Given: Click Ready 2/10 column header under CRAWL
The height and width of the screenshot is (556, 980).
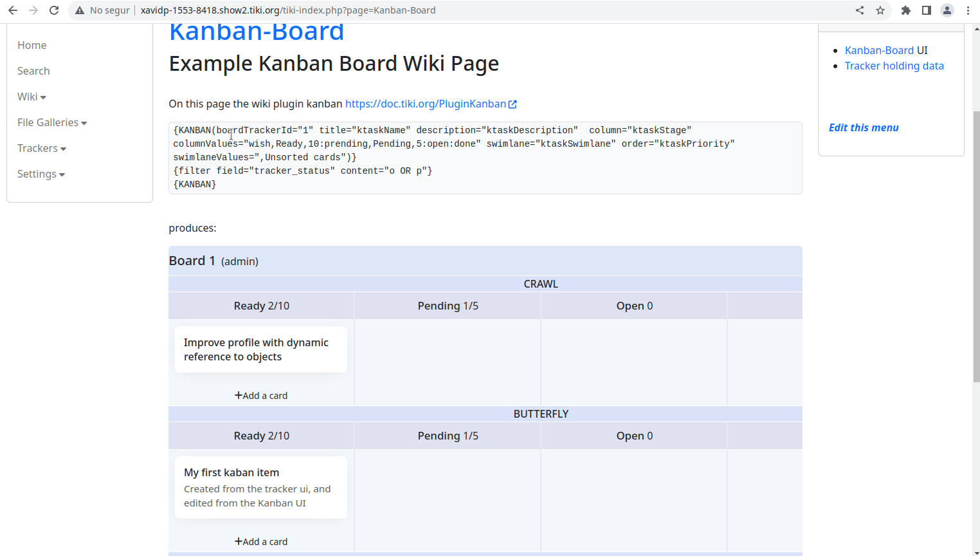Looking at the screenshot, I should click(x=261, y=306).
